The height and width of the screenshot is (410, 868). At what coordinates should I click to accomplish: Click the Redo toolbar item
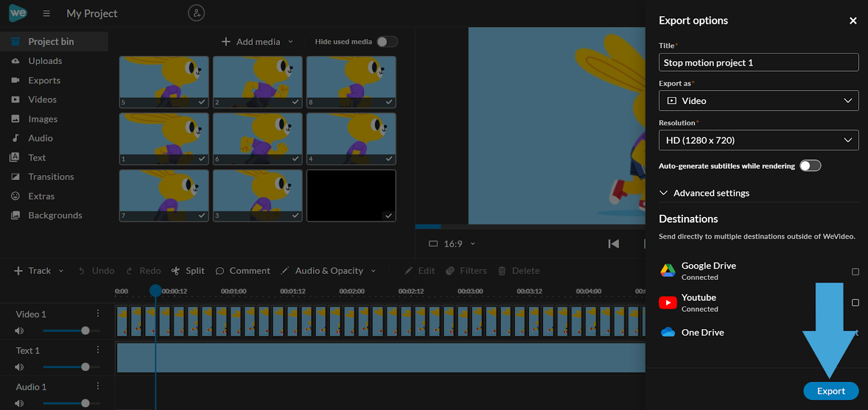click(143, 271)
